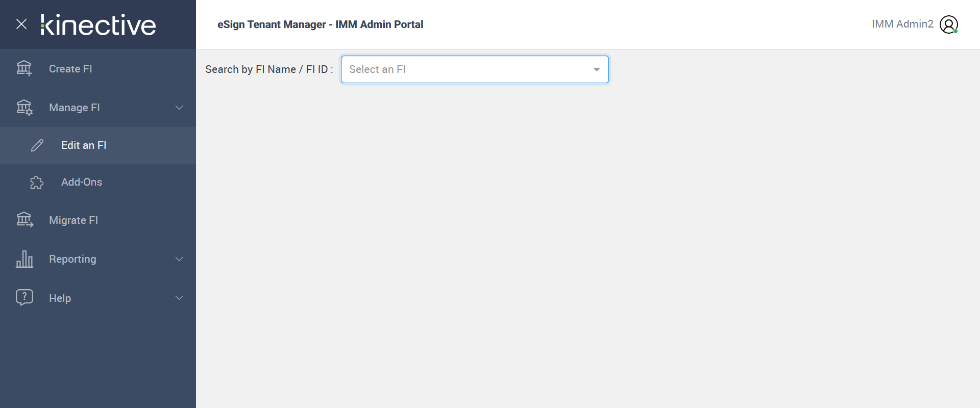Screen dimensions: 980x408
Task: Select the Manage FI menu item
Action: click(x=98, y=108)
